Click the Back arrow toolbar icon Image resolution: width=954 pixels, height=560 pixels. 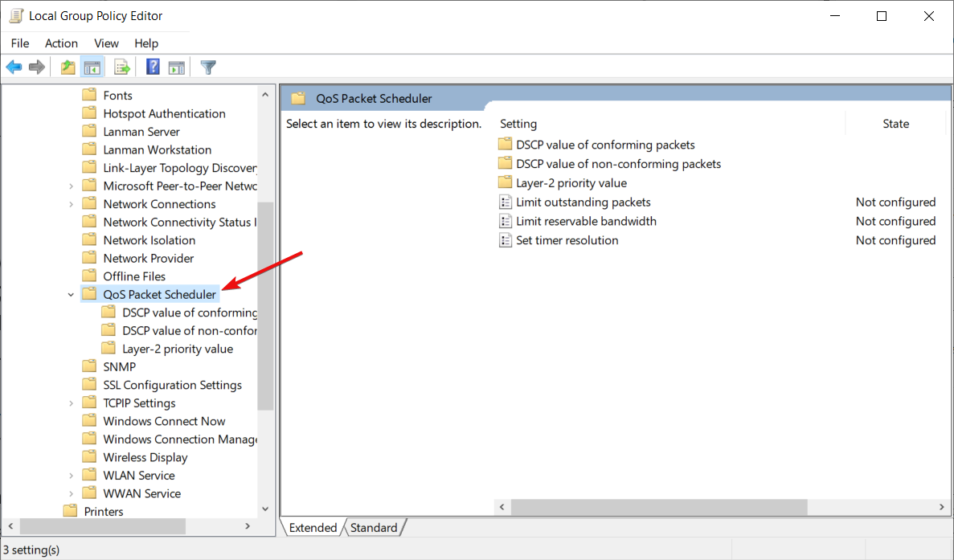coord(14,67)
